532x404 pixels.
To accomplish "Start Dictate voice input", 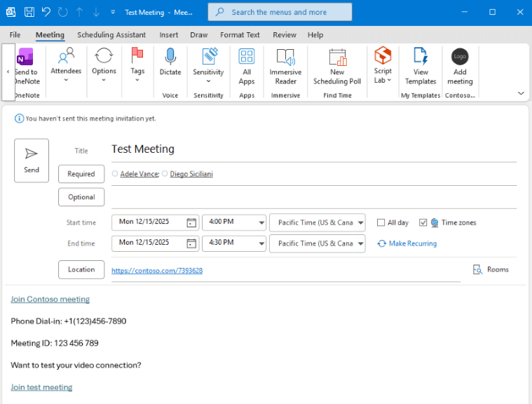I will point(170,62).
